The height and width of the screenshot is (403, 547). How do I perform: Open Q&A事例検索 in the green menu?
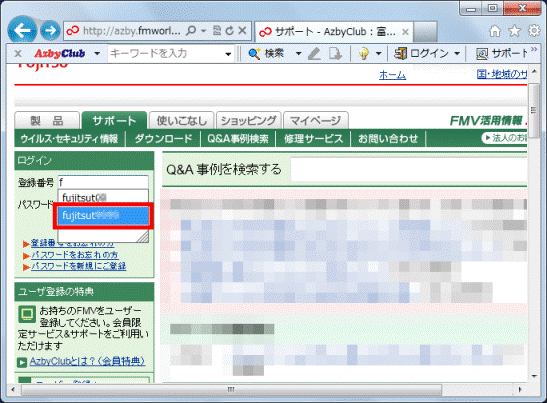(238, 139)
